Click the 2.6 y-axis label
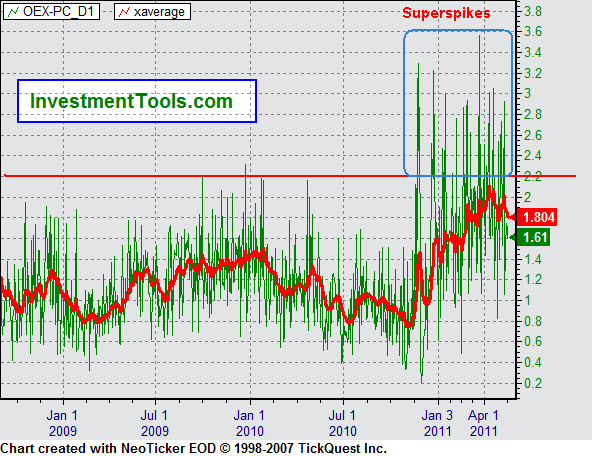The image size is (592, 456). click(x=533, y=135)
